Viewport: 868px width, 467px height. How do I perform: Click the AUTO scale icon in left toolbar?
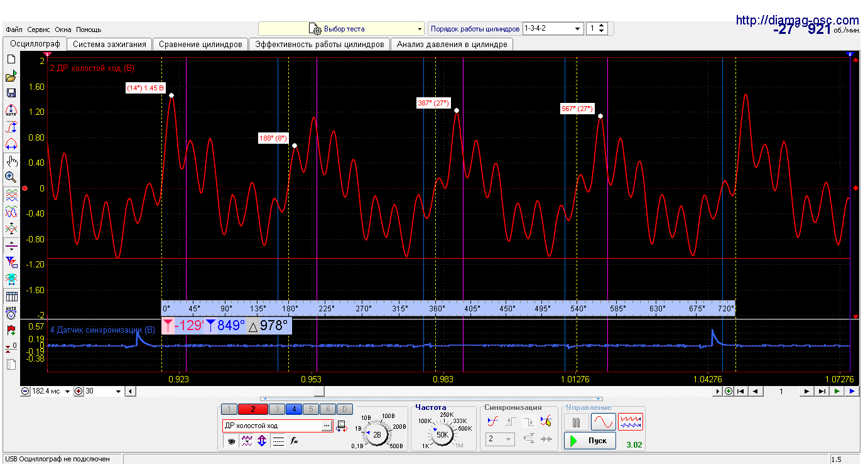(x=11, y=110)
